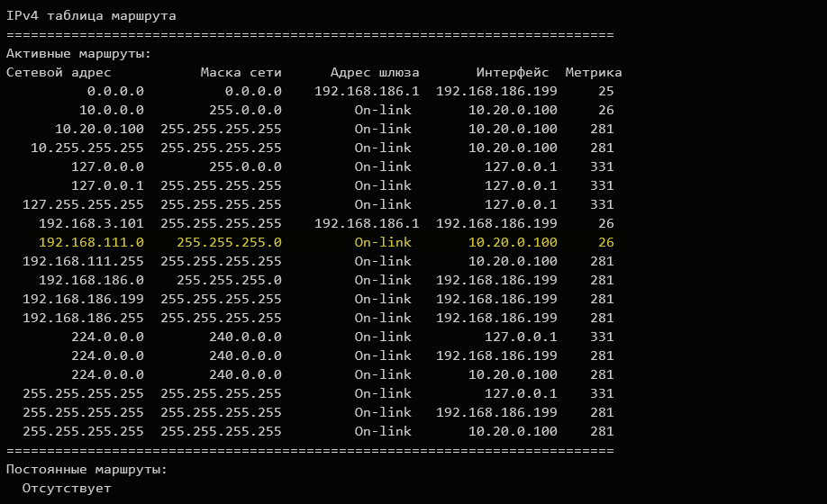Screen dimensions: 827x504
Task: Click On-link gateway in the 192.168.186.255 row
Action: point(383,319)
